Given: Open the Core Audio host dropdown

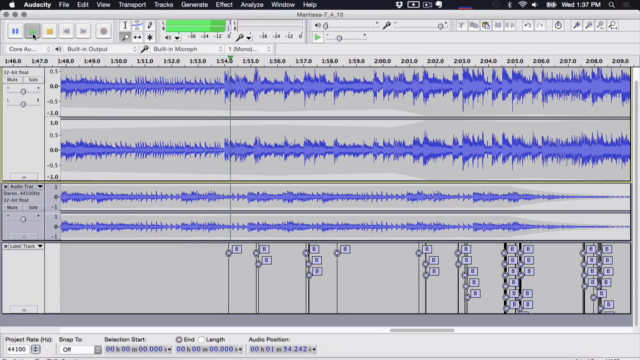Looking at the screenshot, I should pos(28,49).
